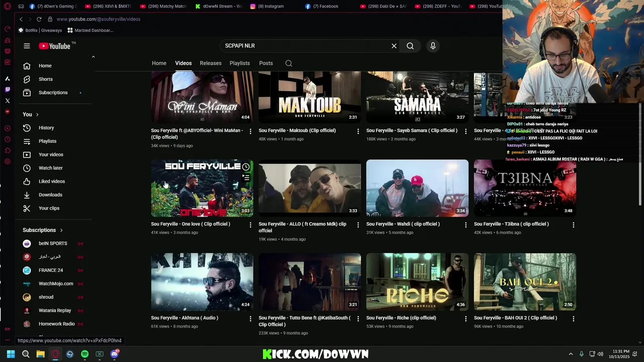Image resolution: width=644 pixels, height=362 pixels.
Task: Open Your clips in the sidebar
Action: 49,208
